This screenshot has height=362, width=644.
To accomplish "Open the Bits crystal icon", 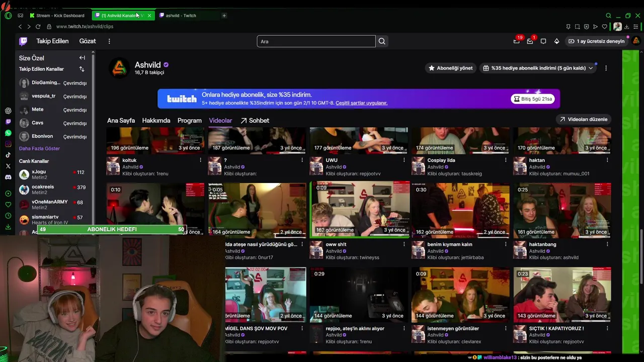I will 556,41.
